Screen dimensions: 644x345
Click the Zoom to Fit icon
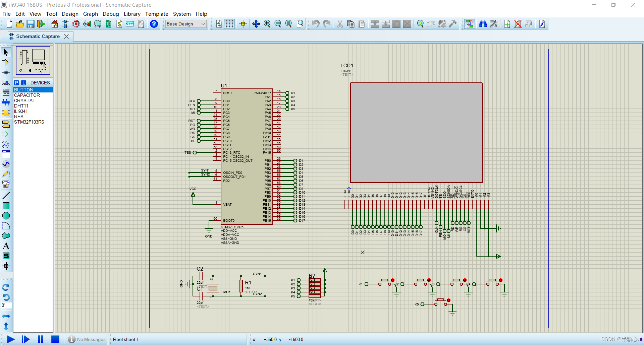(288, 24)
